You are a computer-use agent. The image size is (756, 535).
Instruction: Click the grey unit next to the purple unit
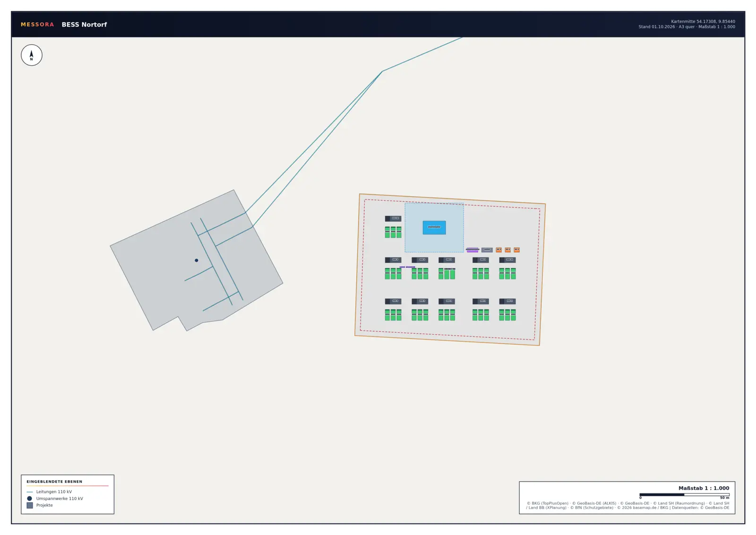pos(487,250)
